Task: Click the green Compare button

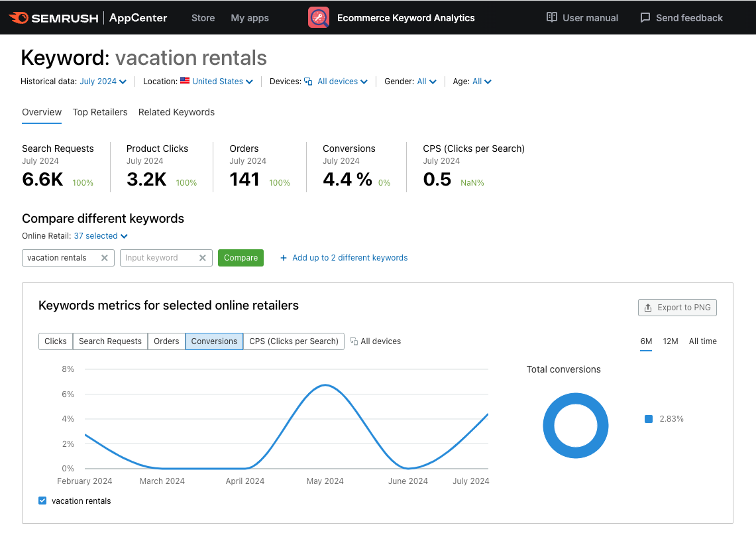Action: click(241, 257)
